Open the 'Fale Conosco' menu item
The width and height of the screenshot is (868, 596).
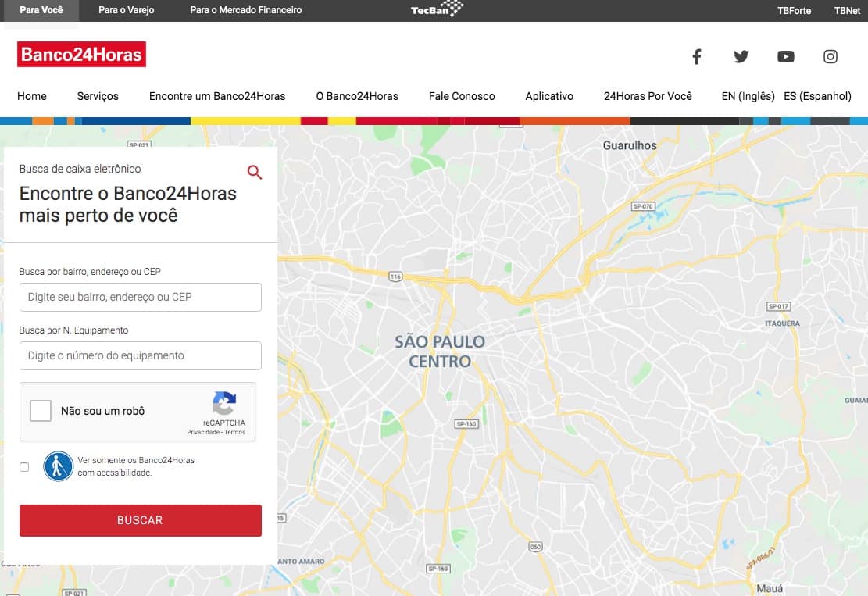[x=462, y=96]
